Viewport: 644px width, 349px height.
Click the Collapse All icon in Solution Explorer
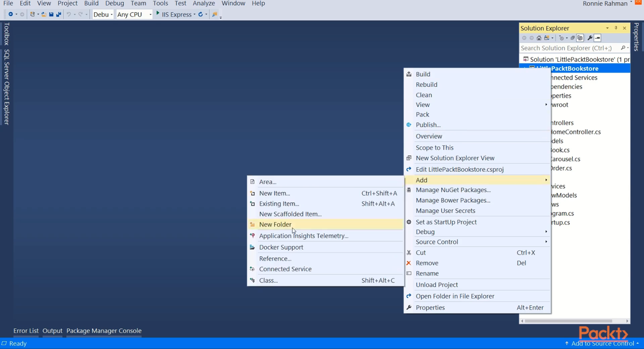(573, 38)
